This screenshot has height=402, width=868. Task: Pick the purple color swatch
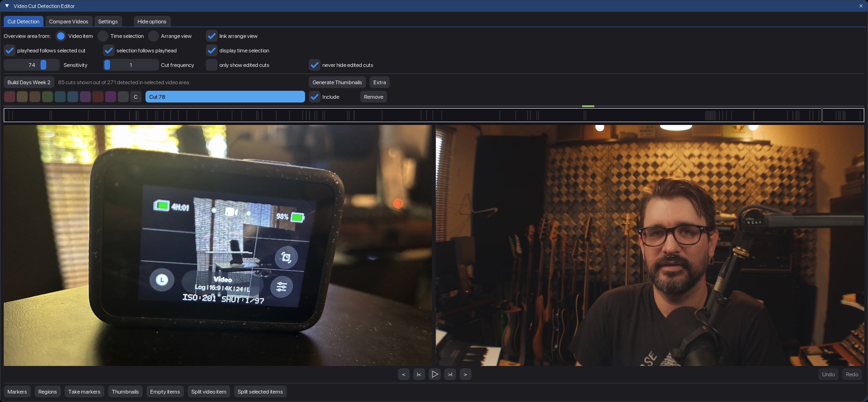(x=85, y=97)
